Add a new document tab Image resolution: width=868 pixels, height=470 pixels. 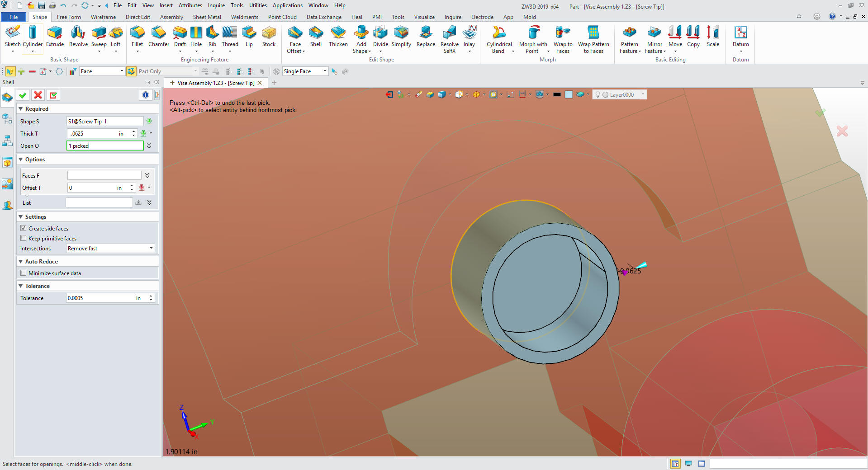coord(274,83)
